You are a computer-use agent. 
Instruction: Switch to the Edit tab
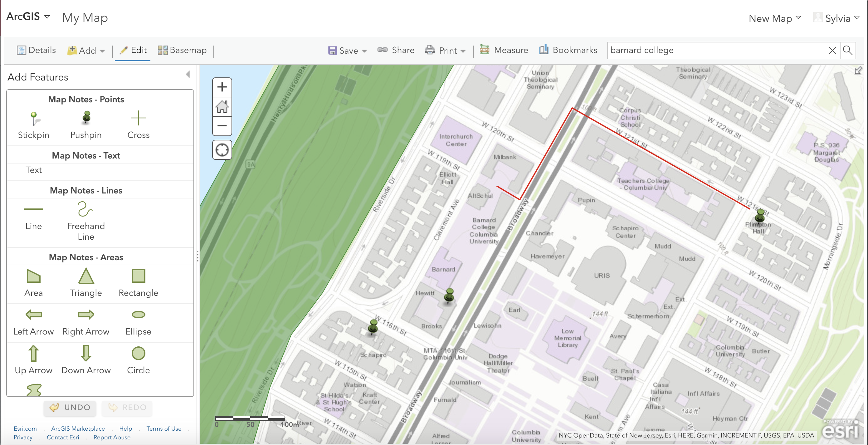pyautogui.click(x=133, y=50)
